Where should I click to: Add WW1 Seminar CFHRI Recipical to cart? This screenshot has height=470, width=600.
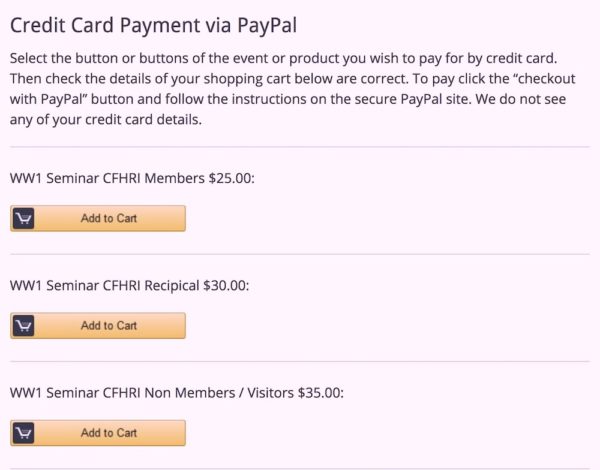(x=109, y=326)
